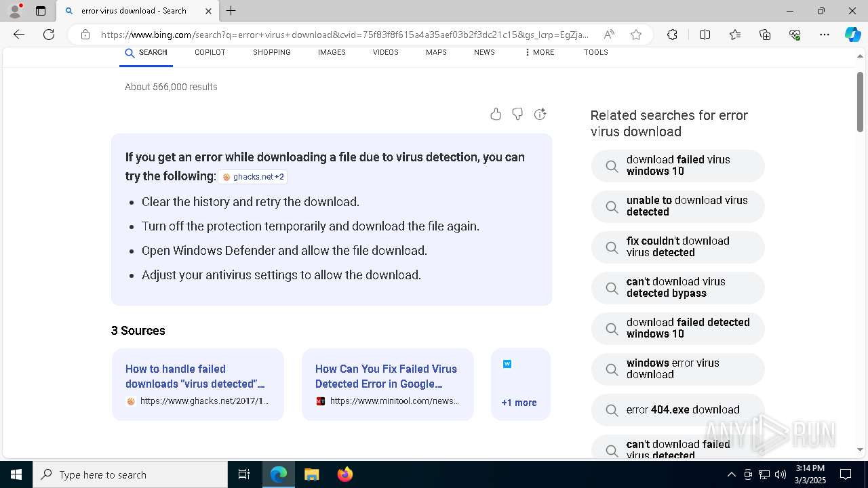Open 'How to handle failed downloads' ghacks link

click(195, 376)
